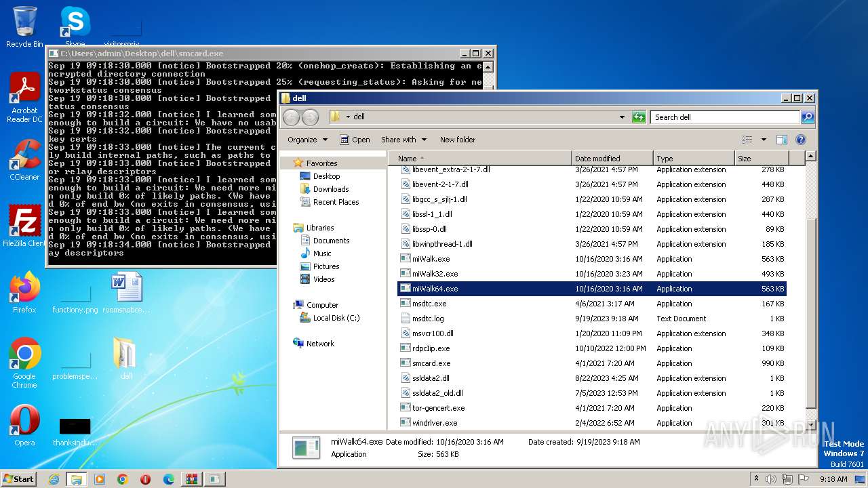The image size is (868, 488).
Task: Select Videos library in navigation pane
Action: coord(323,279)
